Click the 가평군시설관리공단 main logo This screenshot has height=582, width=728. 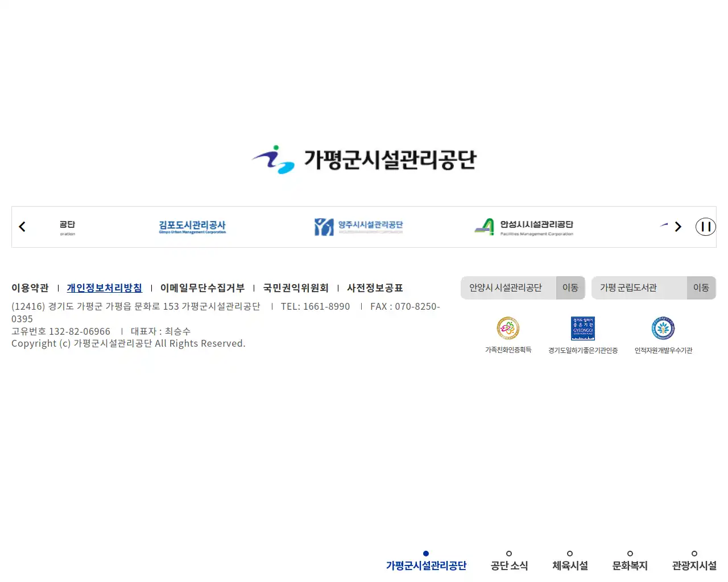coord(364,159)
